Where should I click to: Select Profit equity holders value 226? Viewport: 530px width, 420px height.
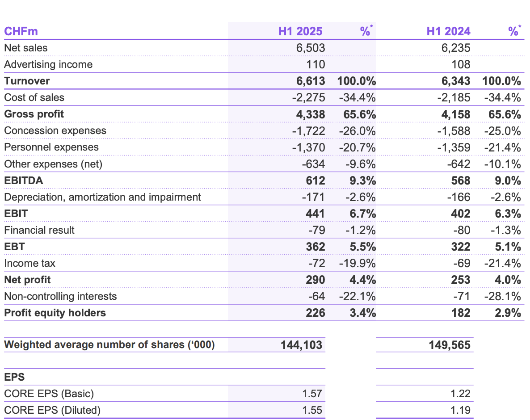(x=315, y=313)
